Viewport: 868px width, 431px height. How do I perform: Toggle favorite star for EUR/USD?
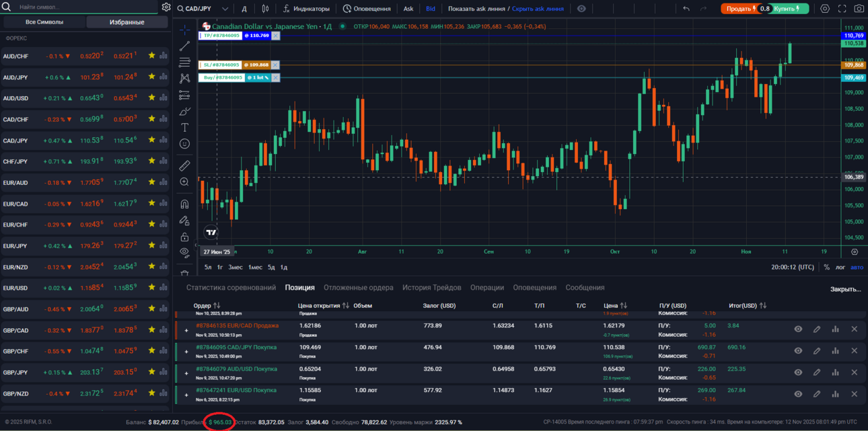click(x=151, y=288)
